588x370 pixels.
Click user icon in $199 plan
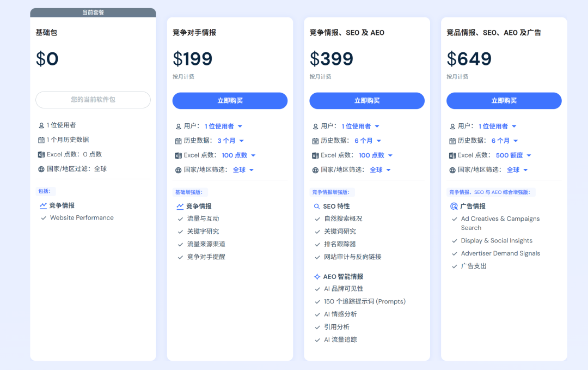tap(179, 126)
